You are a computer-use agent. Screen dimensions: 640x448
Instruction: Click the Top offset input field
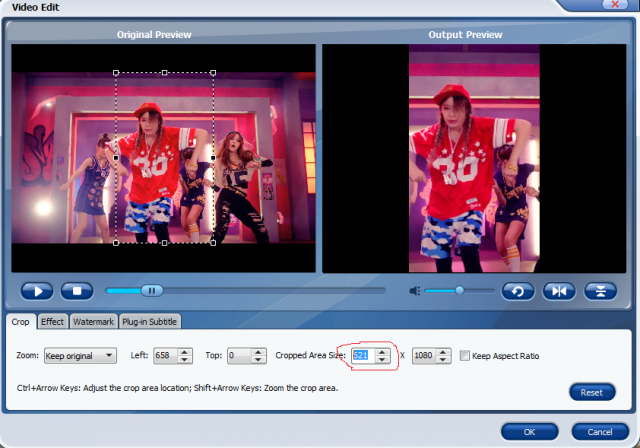(x=240, y=355)
